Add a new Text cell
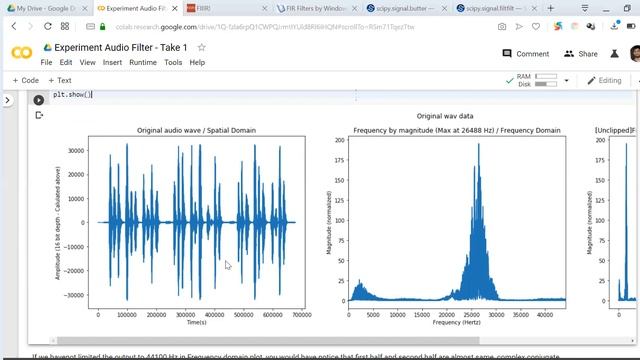The height and width of the screenshot is (360, 640). point(60,80)
